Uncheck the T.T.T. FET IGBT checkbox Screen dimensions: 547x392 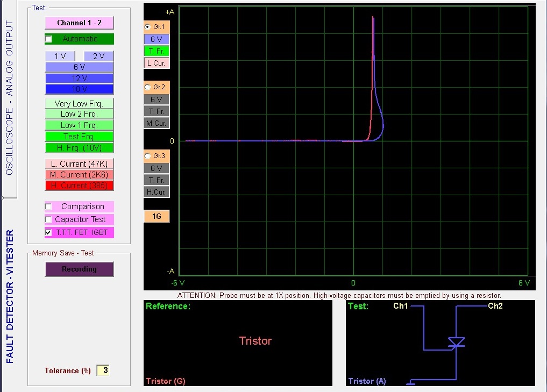click(x=49, y=233)
